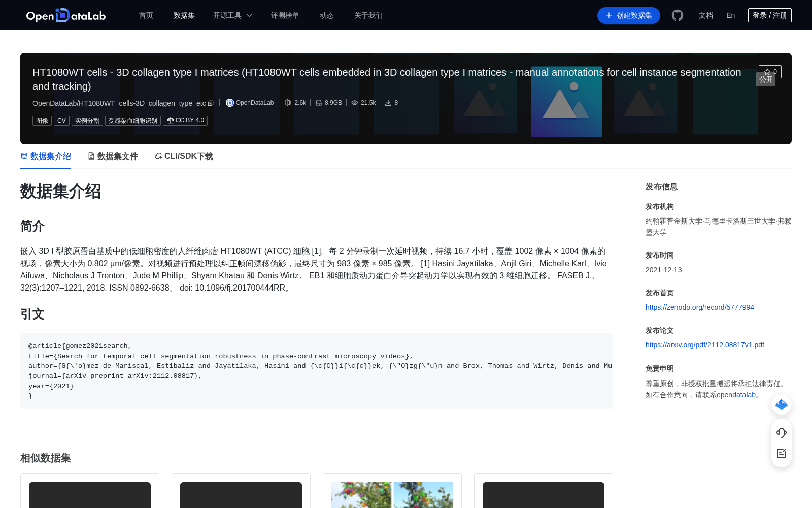Click the OpenDataLab logo

(x=66, y=15)
